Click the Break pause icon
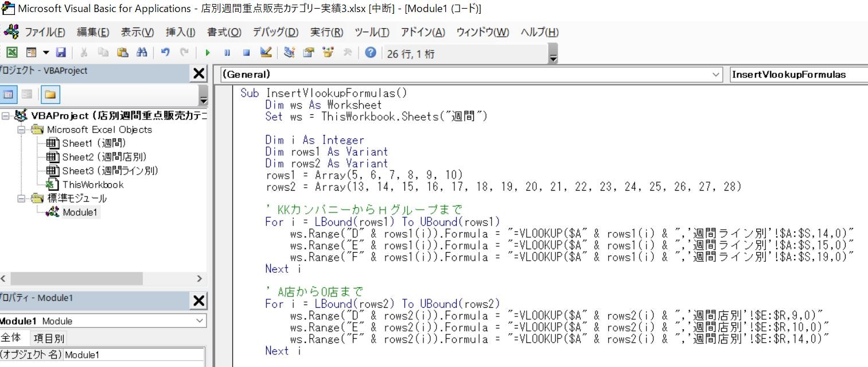The image size is (868, 367). click(227, 53)
